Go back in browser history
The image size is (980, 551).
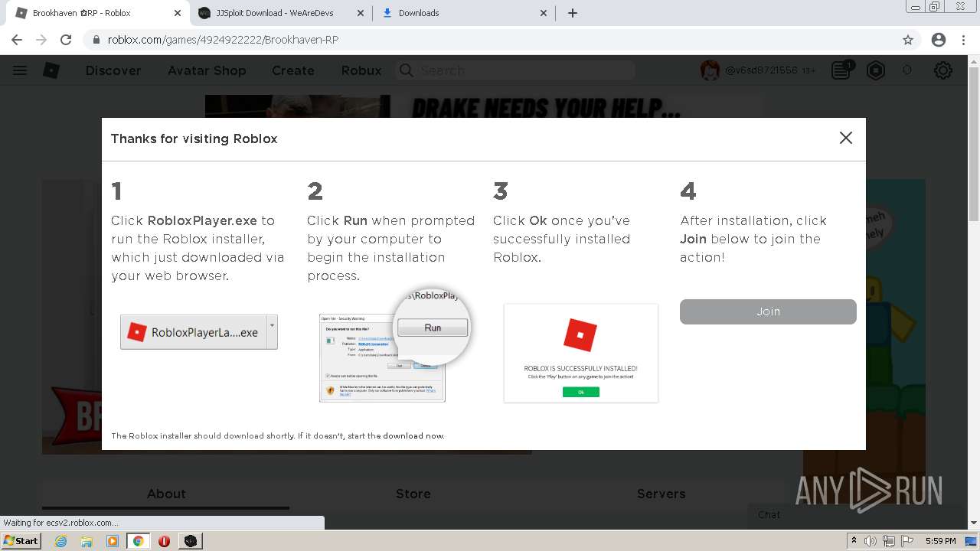click(17, 40)
